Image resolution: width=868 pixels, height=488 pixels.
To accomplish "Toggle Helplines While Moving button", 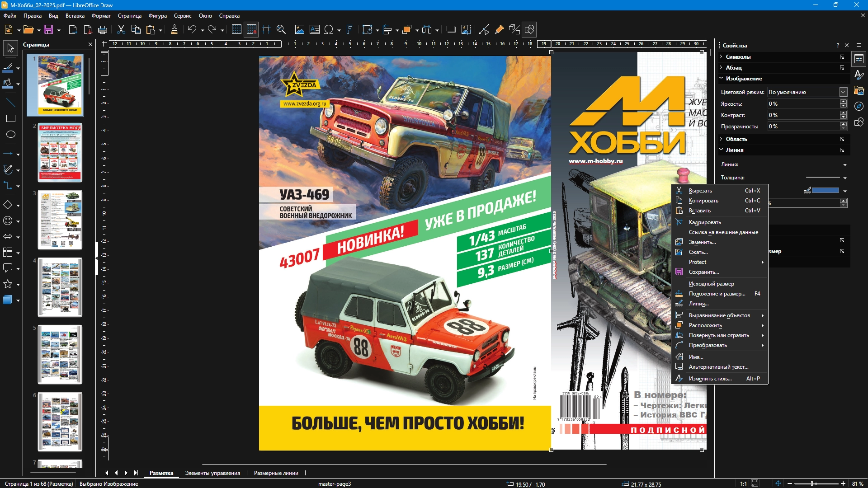I will point(266,30).
